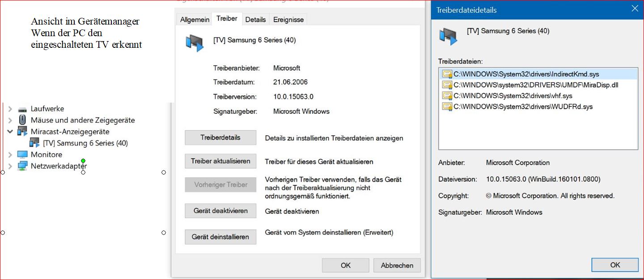Click the Anbieter value Microsoft Corporation
Viewport: 644px width, 280px height.
pyautogui.click(x=518, y=163)
